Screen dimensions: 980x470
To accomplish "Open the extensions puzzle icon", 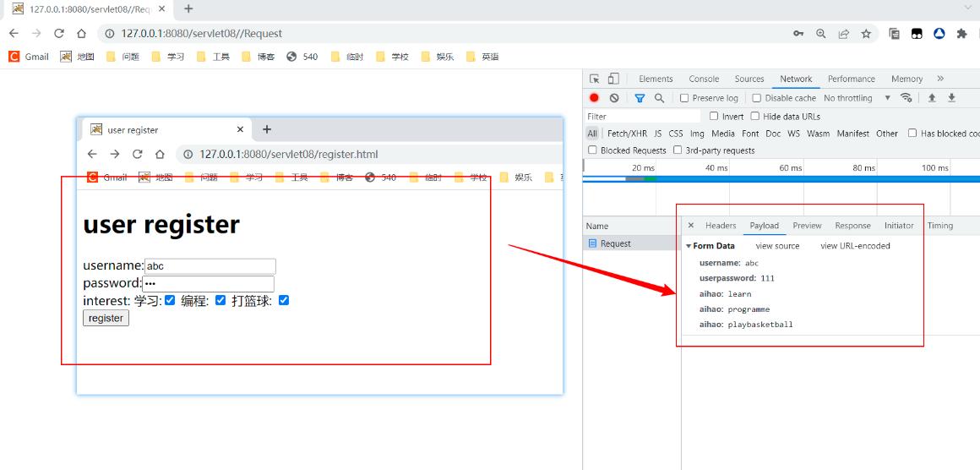I will (962, 34).
